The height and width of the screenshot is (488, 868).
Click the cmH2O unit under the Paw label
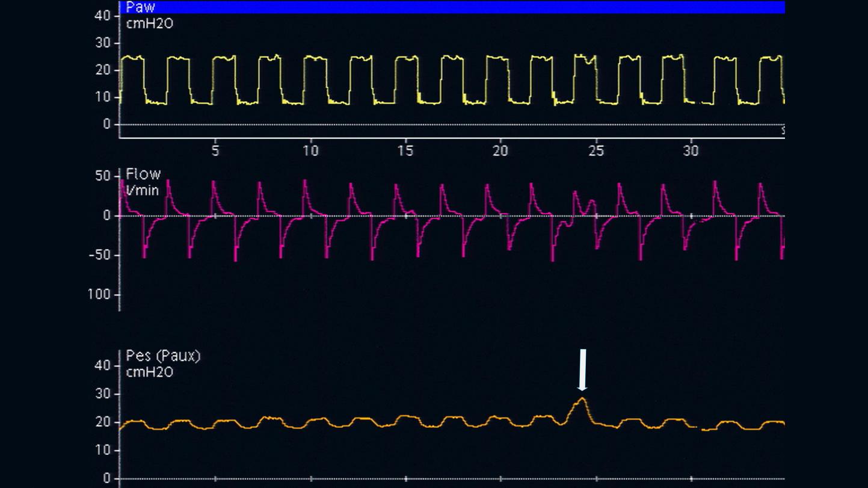tap(149, 24)
